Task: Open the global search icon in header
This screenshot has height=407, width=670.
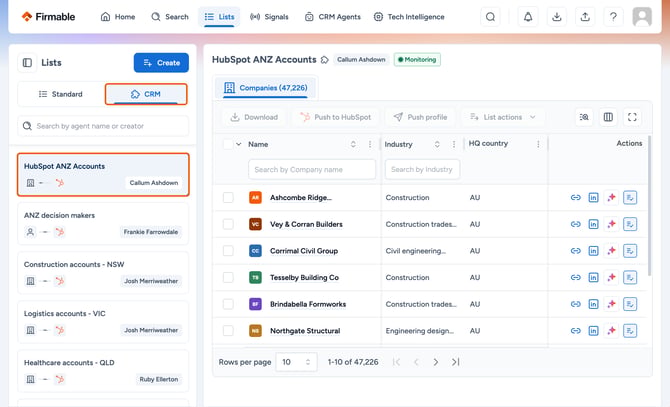Action: coord(491,17)
